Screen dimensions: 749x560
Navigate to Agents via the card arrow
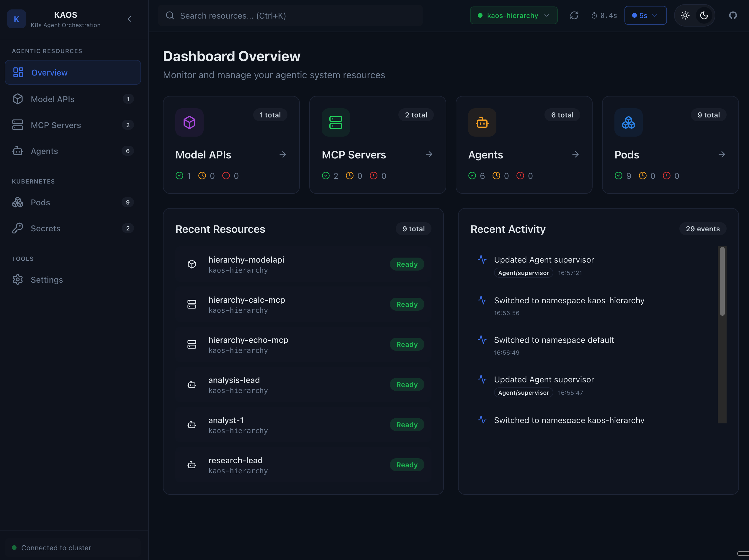[x=575, y=154]
